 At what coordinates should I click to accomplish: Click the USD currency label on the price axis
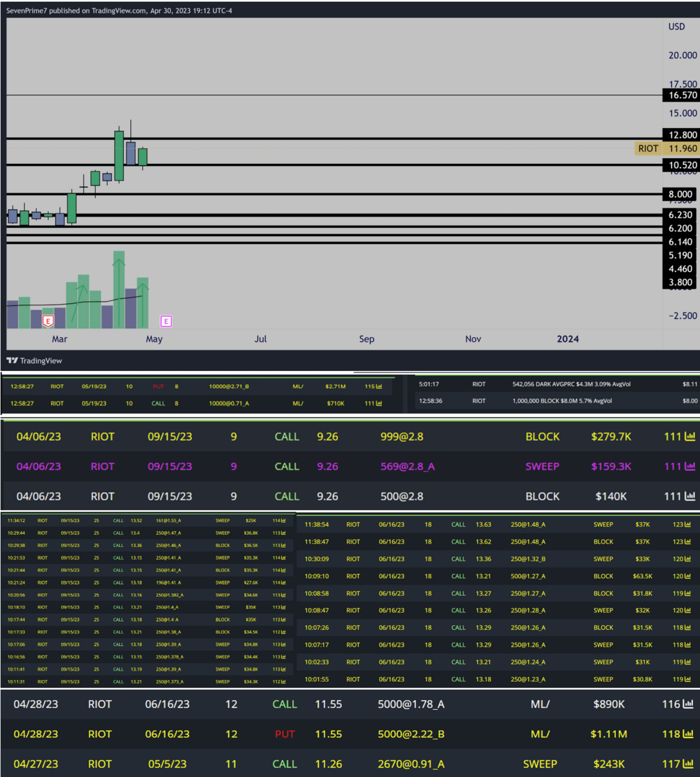[677, 27]
